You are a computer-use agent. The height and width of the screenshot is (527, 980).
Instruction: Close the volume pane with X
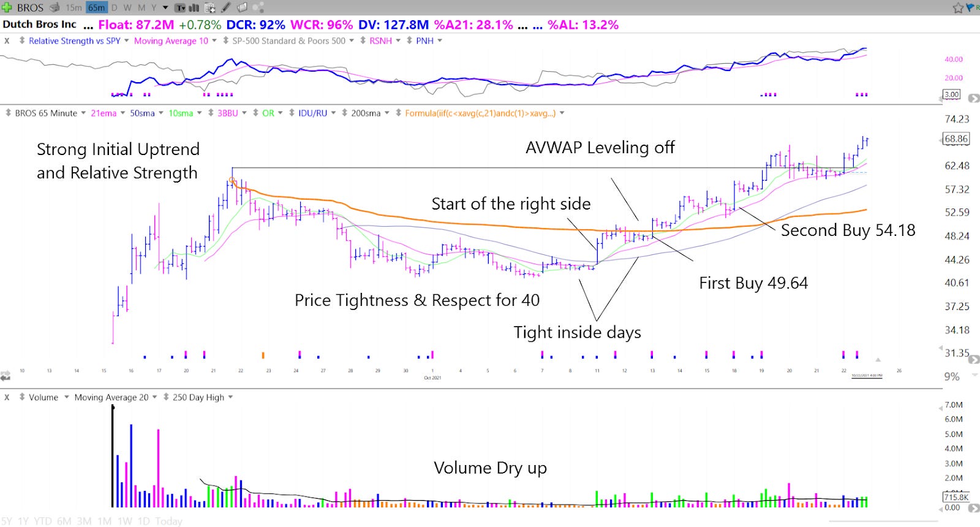[7, 397]
